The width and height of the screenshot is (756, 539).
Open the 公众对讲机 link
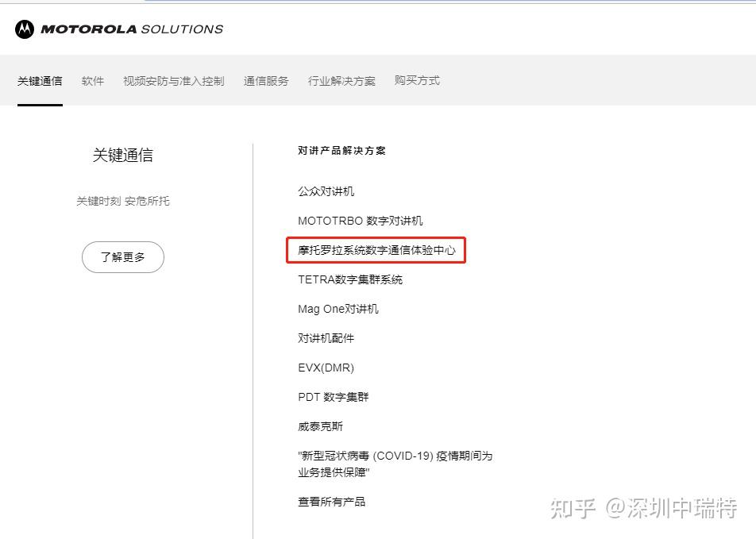[326, 191]
